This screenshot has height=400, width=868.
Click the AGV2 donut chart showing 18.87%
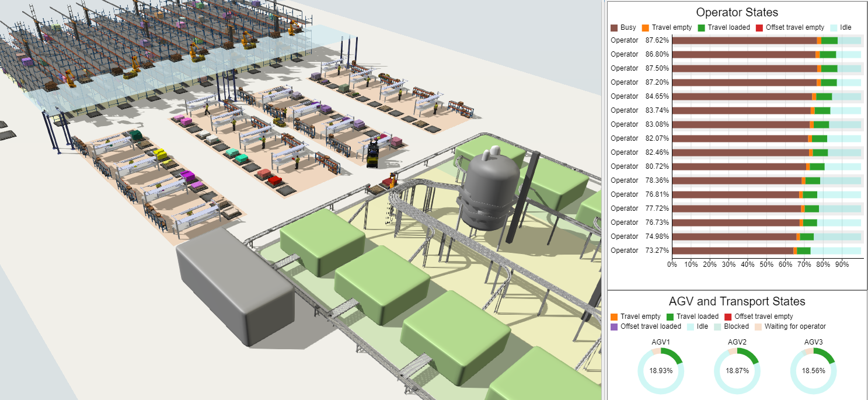737,370
